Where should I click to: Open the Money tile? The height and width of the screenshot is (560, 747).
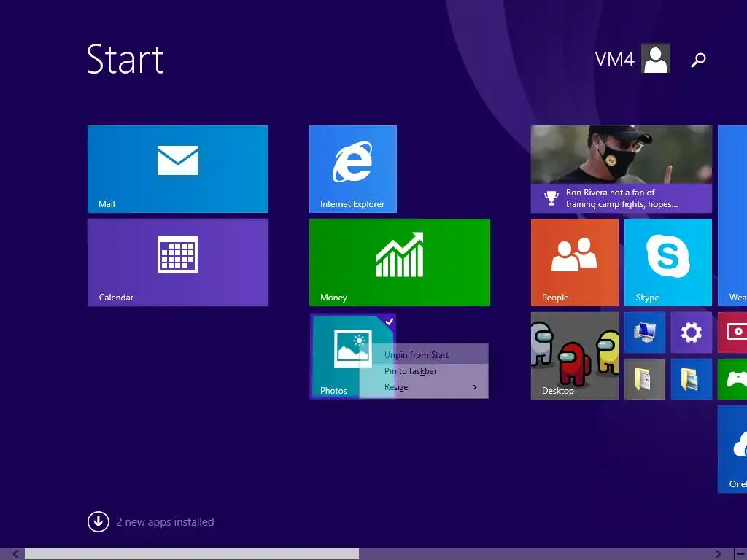[399, 262]
